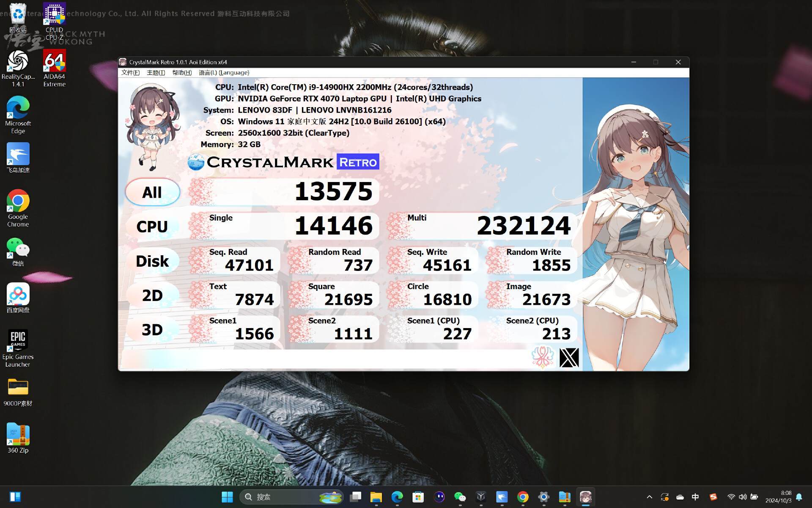Run the CPU benchmark button

click(x=152, y=226)
